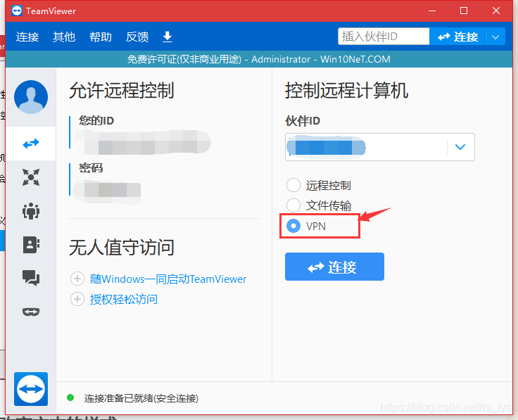Open the 连接 menu

[27, 37]
